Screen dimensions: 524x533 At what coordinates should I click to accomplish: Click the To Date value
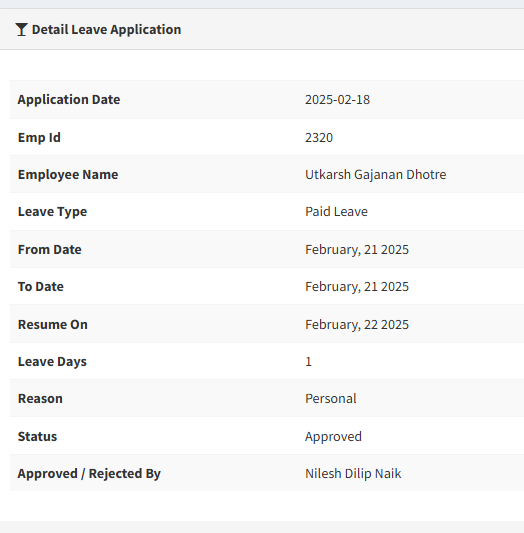[357, 287]
